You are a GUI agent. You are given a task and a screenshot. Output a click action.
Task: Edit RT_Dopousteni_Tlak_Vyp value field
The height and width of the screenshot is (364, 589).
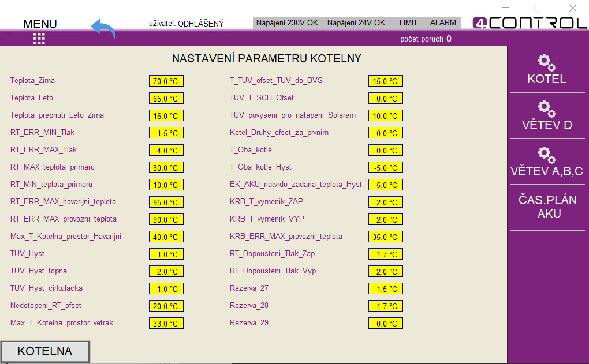[x=385, y=271]
